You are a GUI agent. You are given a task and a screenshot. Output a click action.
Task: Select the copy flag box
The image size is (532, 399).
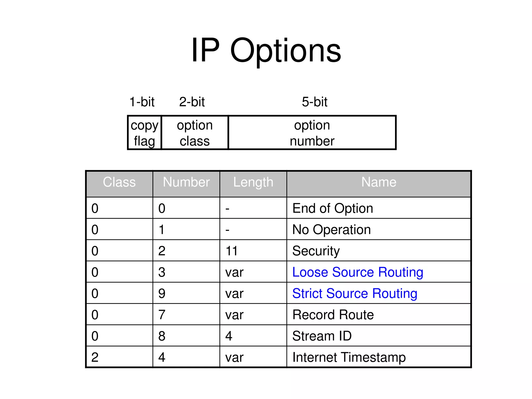[144, 133]
